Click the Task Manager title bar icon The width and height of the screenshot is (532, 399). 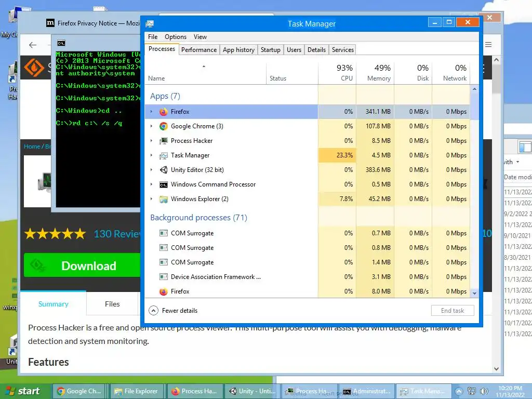(150, 24)
